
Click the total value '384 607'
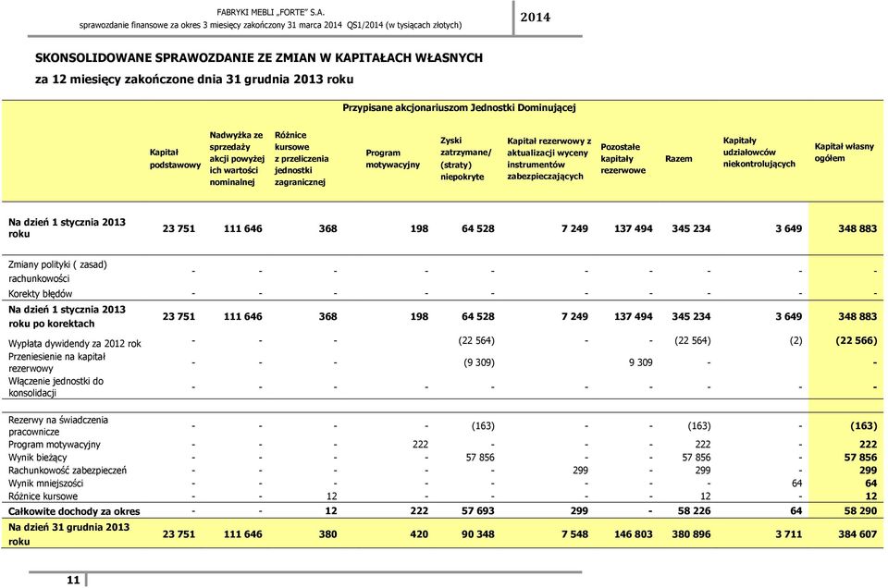tap(857, 533)
